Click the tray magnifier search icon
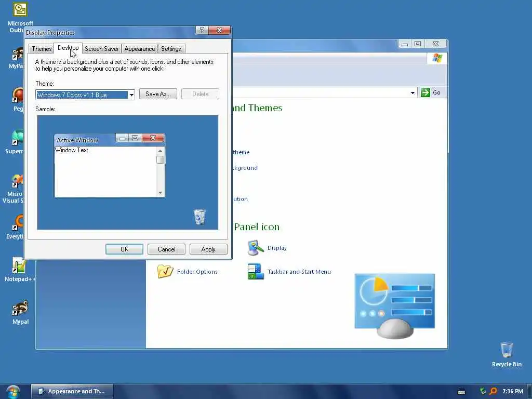Screen dimensions: 532x399 [x=493, y=391]
